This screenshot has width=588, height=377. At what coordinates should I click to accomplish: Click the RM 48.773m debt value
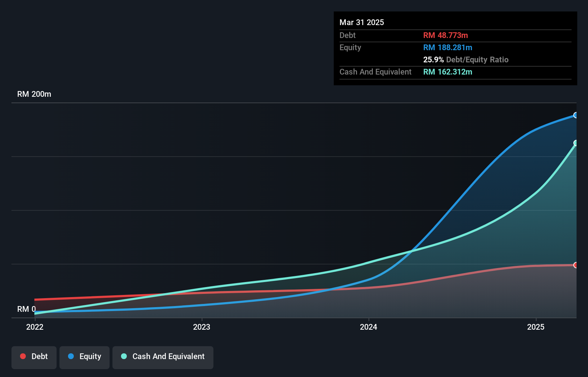(x=445, y=35)
